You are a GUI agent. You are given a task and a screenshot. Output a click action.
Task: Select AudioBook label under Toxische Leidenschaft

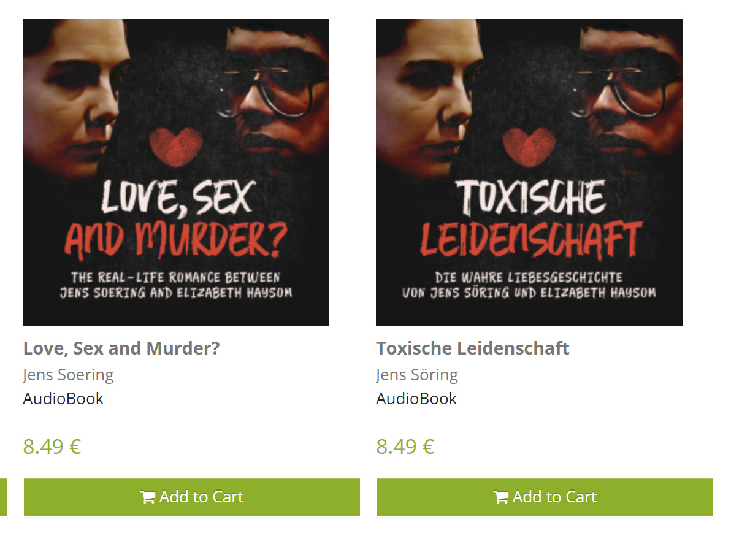coord(416,399)
